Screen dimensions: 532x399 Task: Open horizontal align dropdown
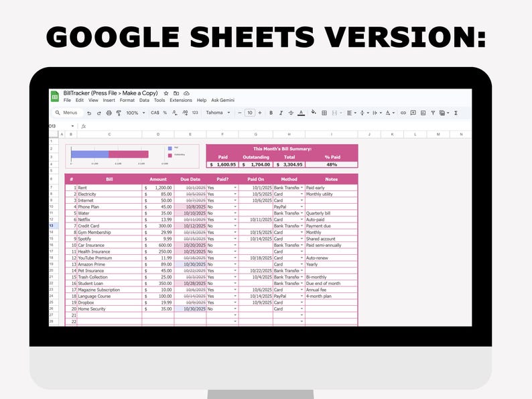(351, 113)
